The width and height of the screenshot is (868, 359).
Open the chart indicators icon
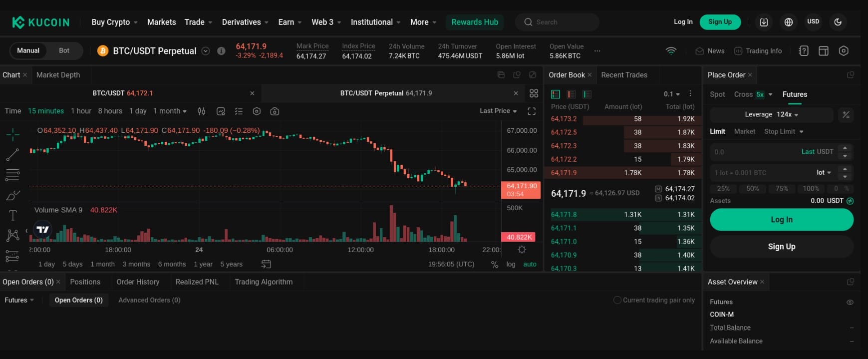(221, 111)
